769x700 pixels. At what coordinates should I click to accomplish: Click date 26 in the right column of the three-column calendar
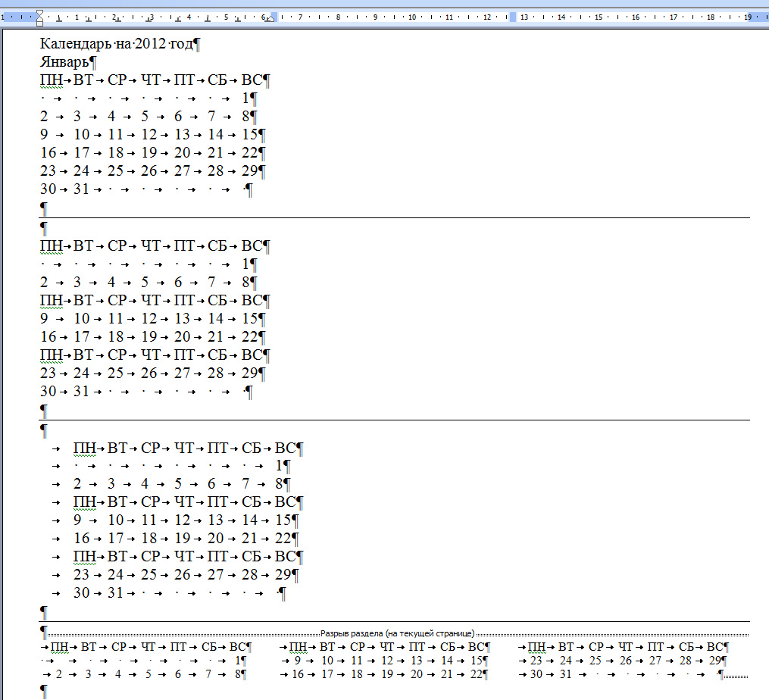click(626, 661)
